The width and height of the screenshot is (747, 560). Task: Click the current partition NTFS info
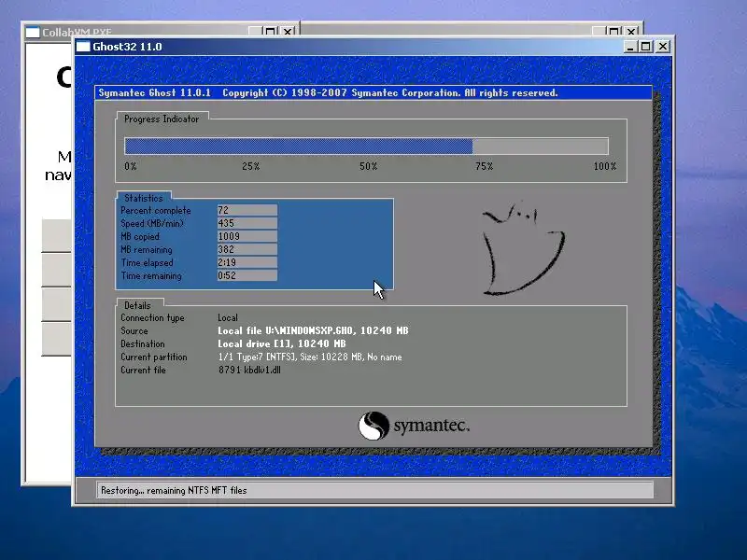click(310, 357)
